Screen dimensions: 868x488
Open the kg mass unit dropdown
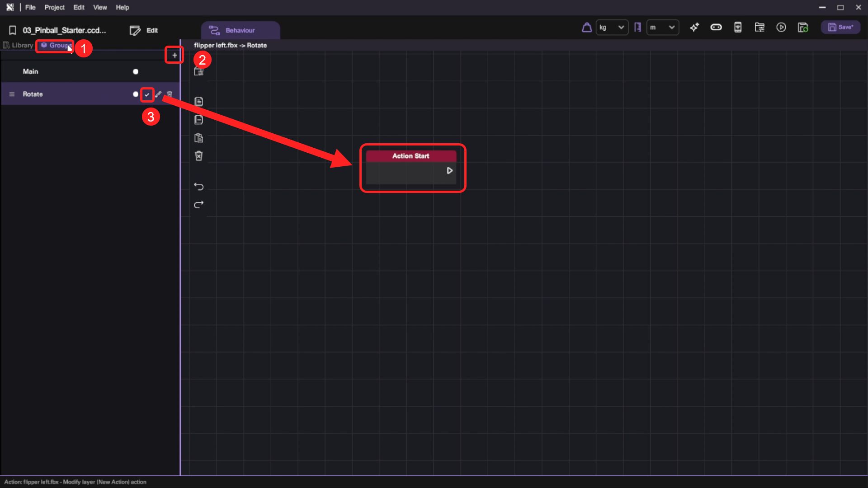612,28
